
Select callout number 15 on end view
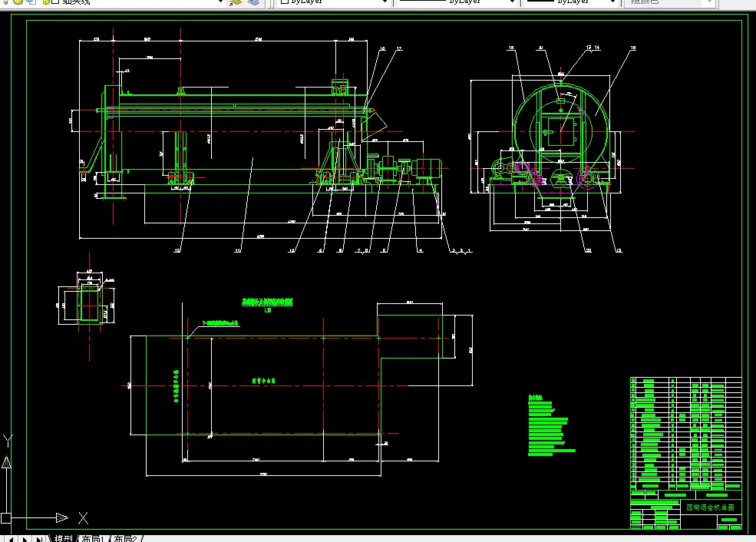510,48
